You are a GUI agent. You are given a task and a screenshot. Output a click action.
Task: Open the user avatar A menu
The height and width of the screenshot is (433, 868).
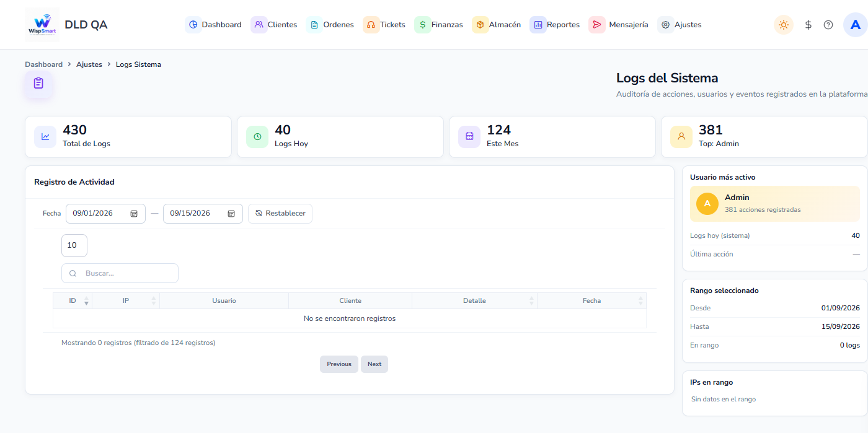[856, 25]
